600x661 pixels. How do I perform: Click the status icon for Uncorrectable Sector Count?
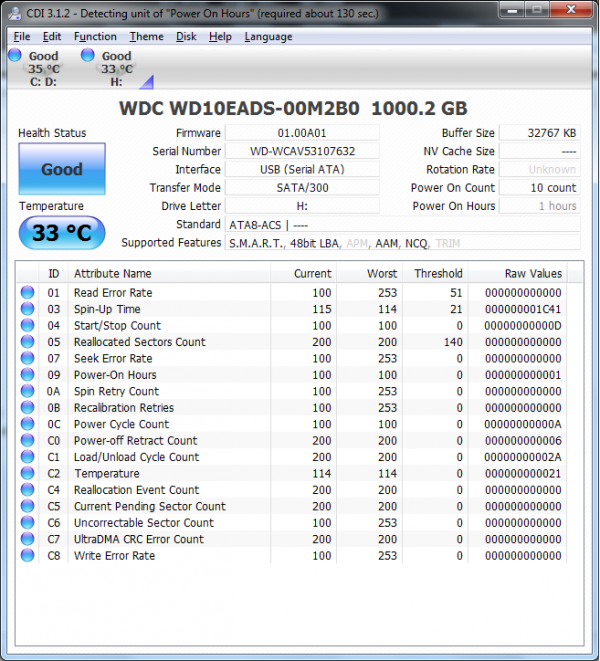tap(27, 523)
